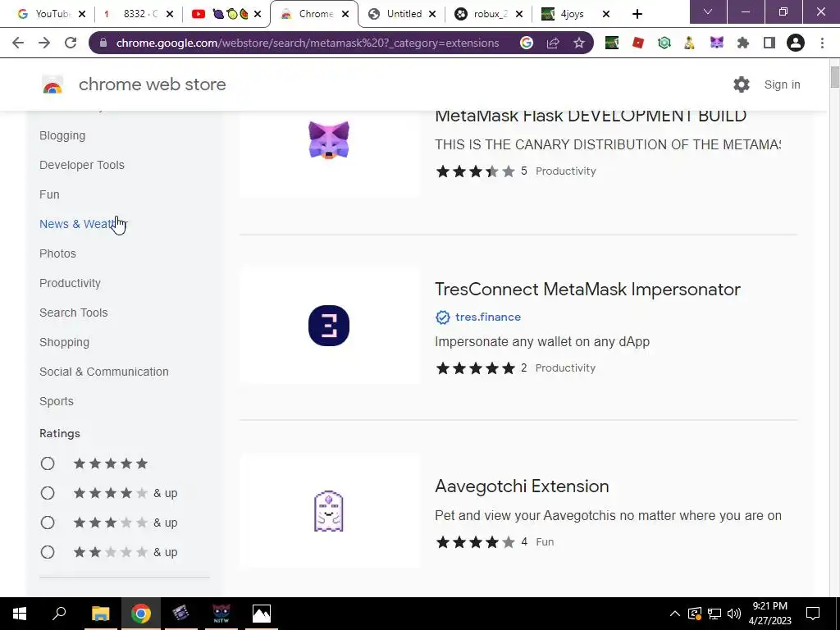
Task: Go forward in browser history
Action: 44,43
